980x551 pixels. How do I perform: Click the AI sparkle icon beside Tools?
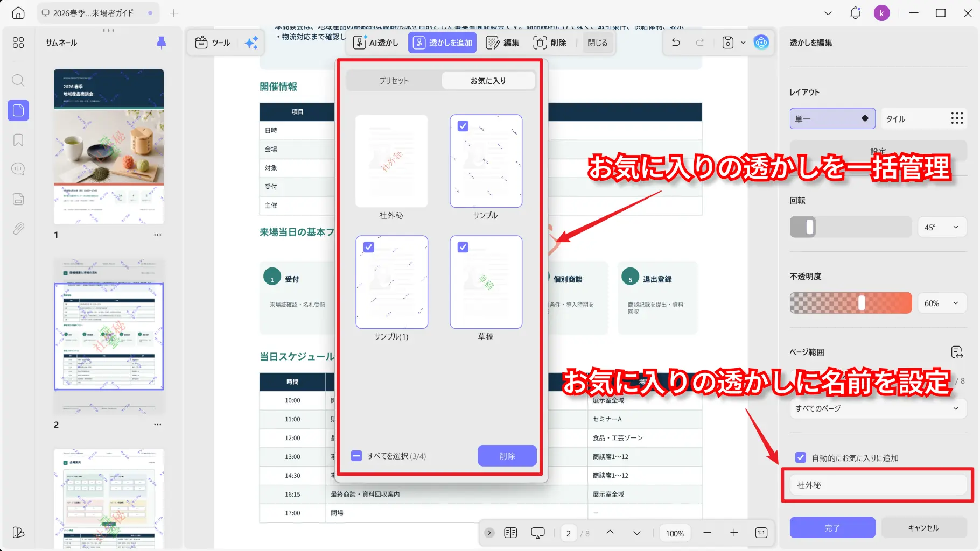pos(251,43)
